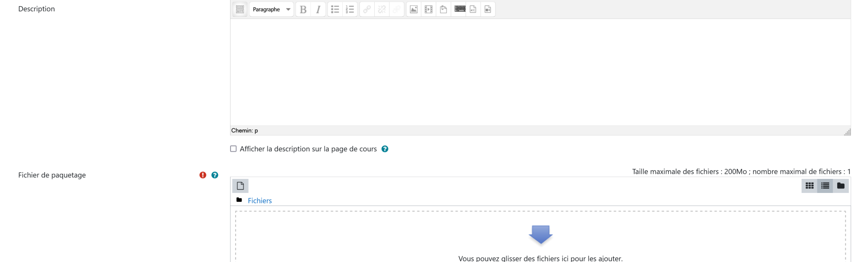Click the Fichier de paquetage label

point(52,175)
